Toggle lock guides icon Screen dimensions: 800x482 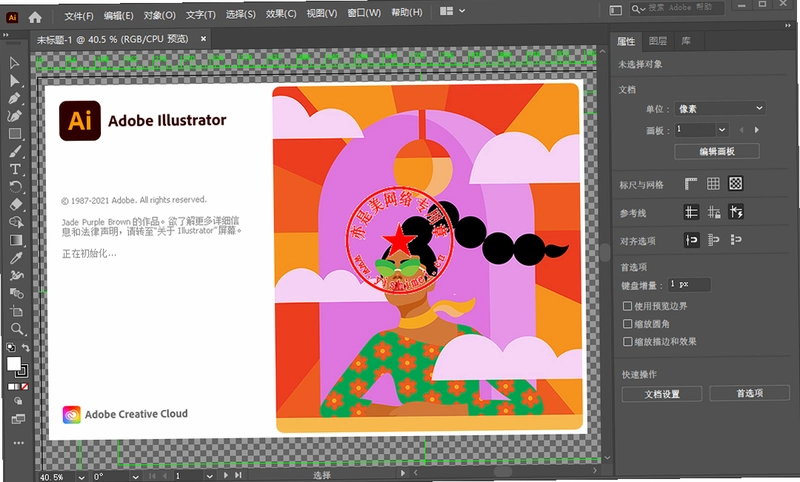tap(714, 212)
